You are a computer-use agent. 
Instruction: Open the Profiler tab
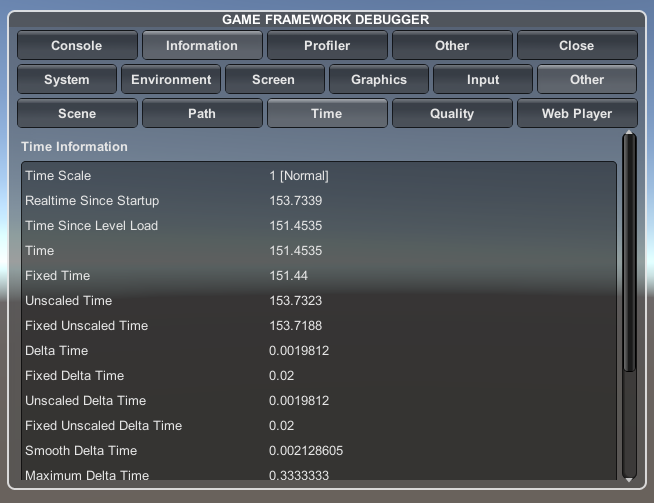click(x=327, y=45)
